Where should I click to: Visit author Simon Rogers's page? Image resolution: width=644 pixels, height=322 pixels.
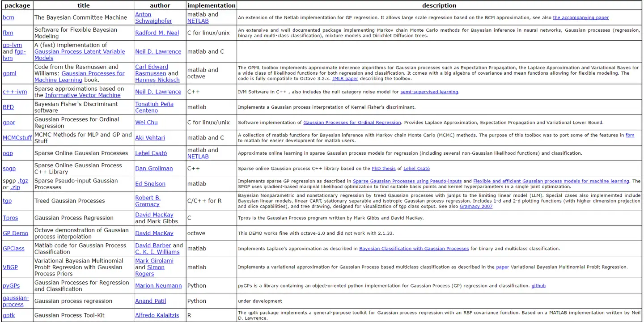pos(150,270)
